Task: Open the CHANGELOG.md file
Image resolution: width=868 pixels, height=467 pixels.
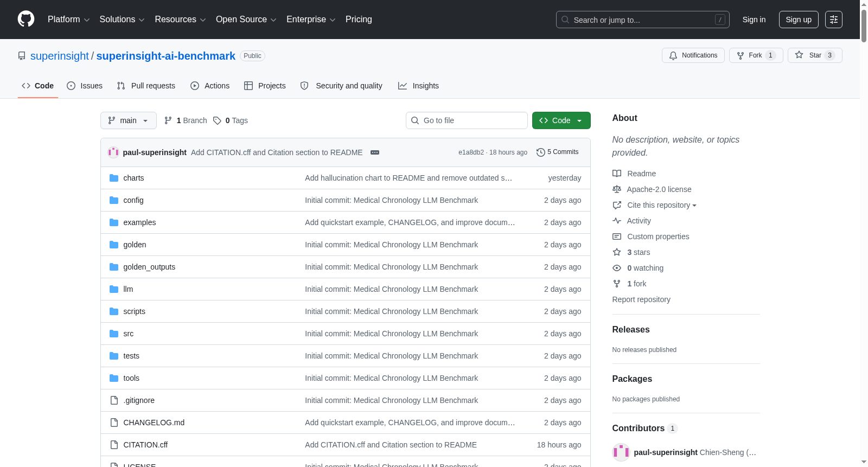Action: tap(154, 423)
